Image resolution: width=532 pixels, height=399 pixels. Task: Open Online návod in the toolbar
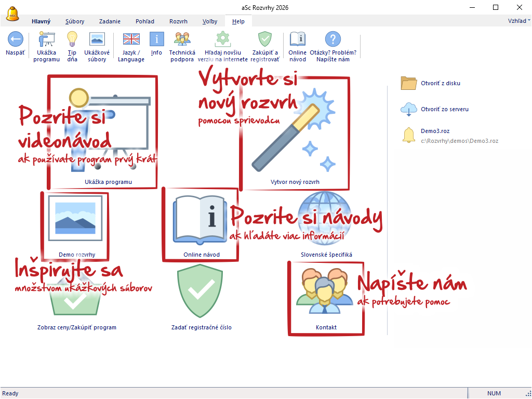(297, 39)
